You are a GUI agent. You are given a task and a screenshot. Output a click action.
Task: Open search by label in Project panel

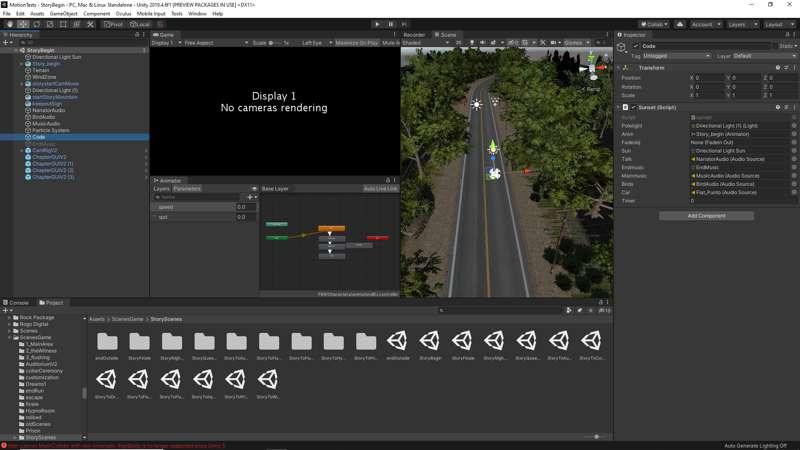[580, 310]
